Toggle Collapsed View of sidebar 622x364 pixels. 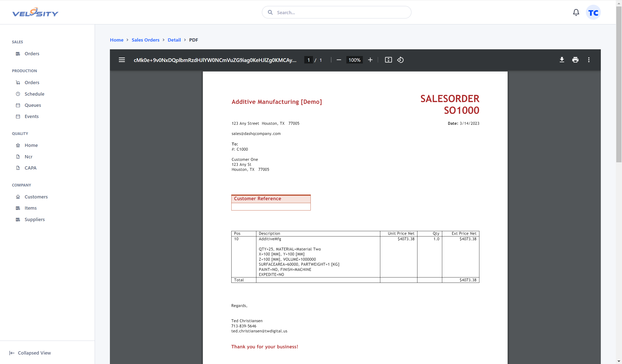(x=30, y=353)
